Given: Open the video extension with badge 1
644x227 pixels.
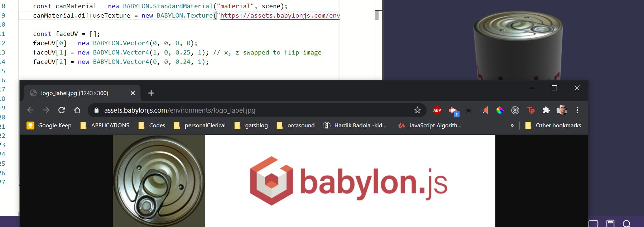Looking at the screenshot, I should coord(453,111).
